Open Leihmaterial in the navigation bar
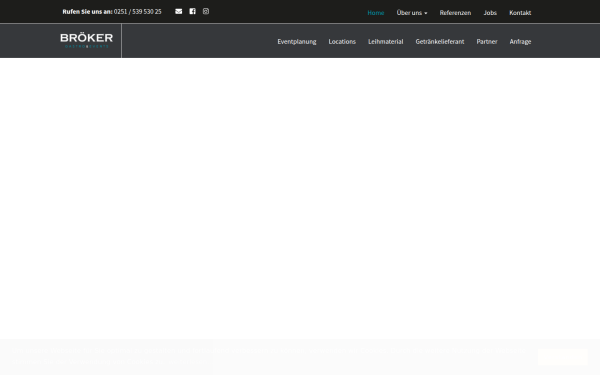The width and height of the screenshot is (600, 375). coord(385,41)
